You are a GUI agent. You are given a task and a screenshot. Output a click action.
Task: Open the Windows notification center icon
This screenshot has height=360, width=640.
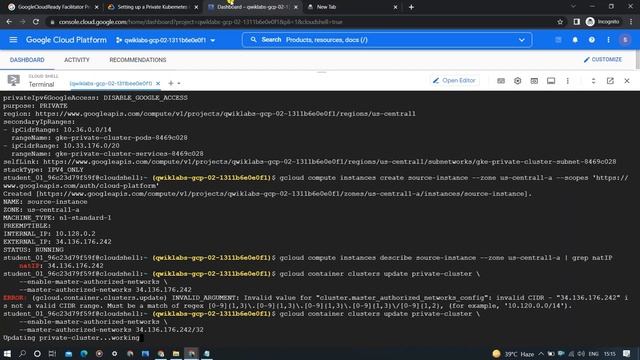pos(627,354)
